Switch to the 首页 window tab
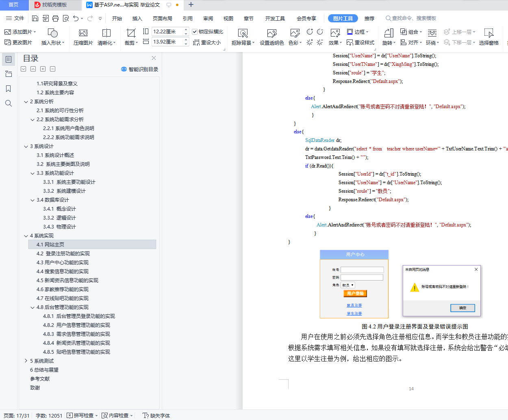This screenshot has width=508, height=420. tap(13, 5)
